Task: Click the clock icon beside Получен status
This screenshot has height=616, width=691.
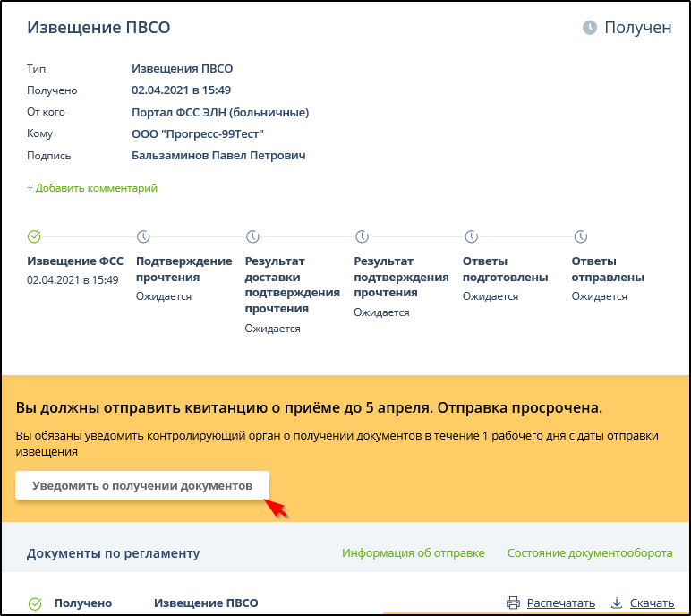Action: tap(590, 28)
